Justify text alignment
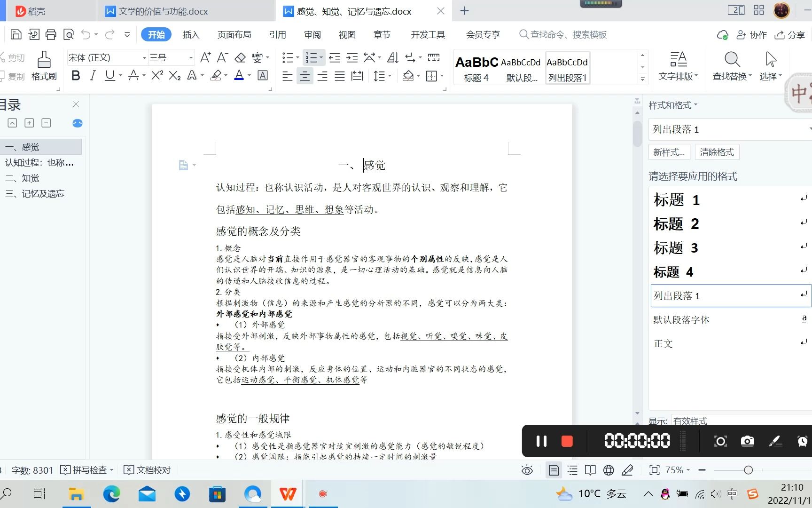 pos(340,76)
